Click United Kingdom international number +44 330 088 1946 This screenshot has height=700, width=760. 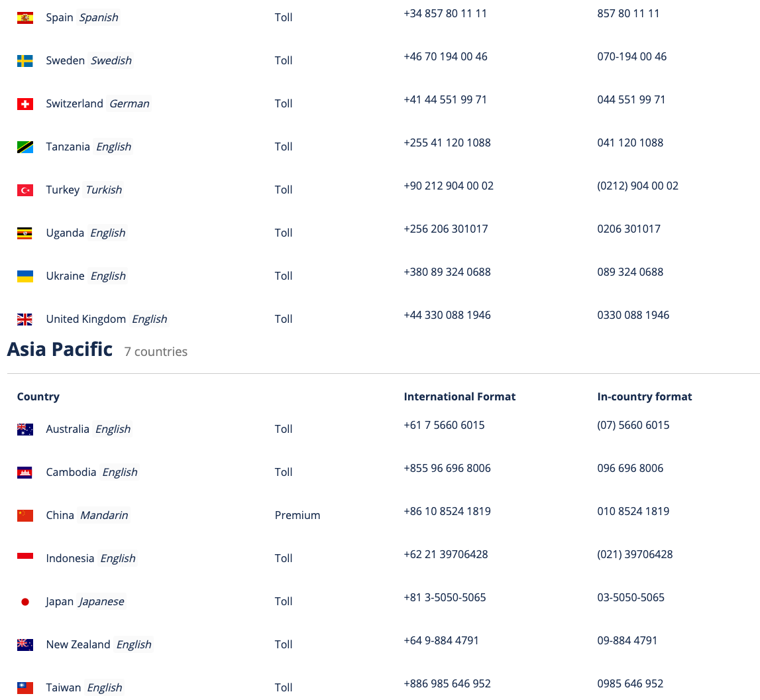[447, 315]
